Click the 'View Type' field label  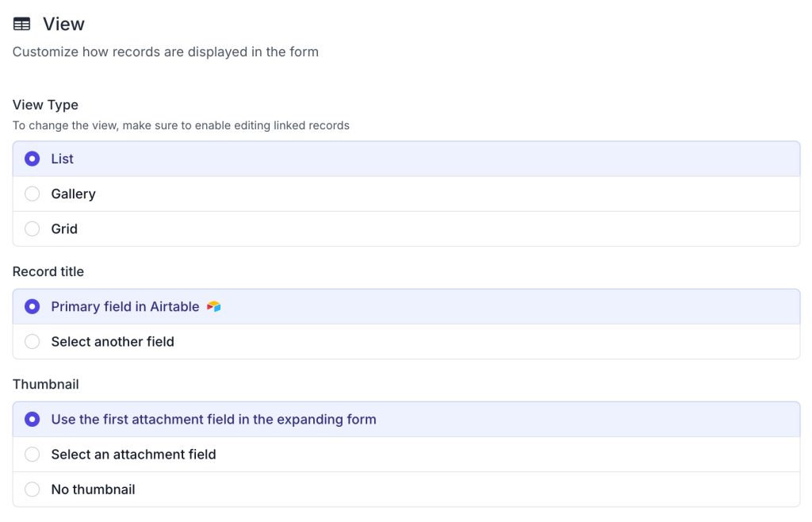(x=45, y=105)
